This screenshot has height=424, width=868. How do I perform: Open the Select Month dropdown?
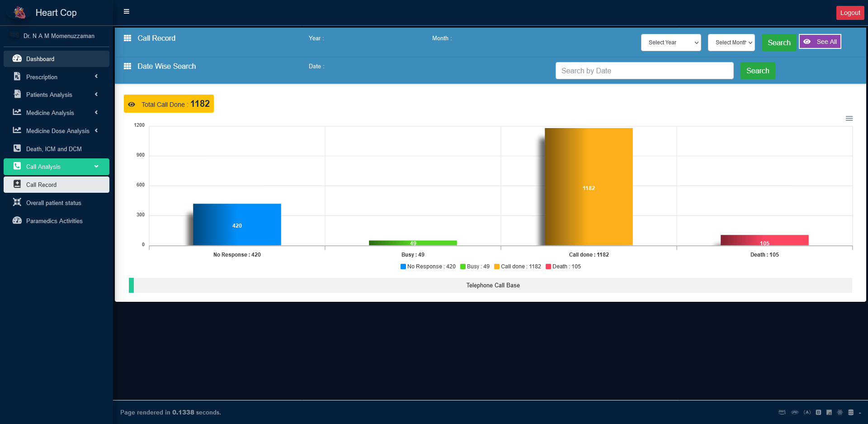(731, 43)
